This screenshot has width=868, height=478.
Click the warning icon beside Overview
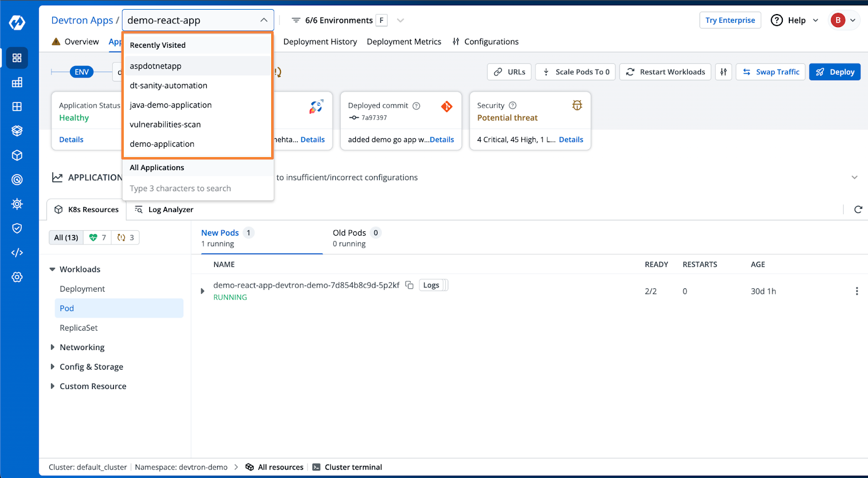pos(56,41)
